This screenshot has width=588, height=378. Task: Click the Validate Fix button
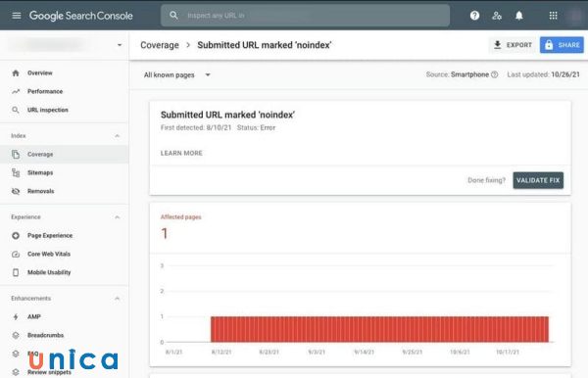[538, 180]
